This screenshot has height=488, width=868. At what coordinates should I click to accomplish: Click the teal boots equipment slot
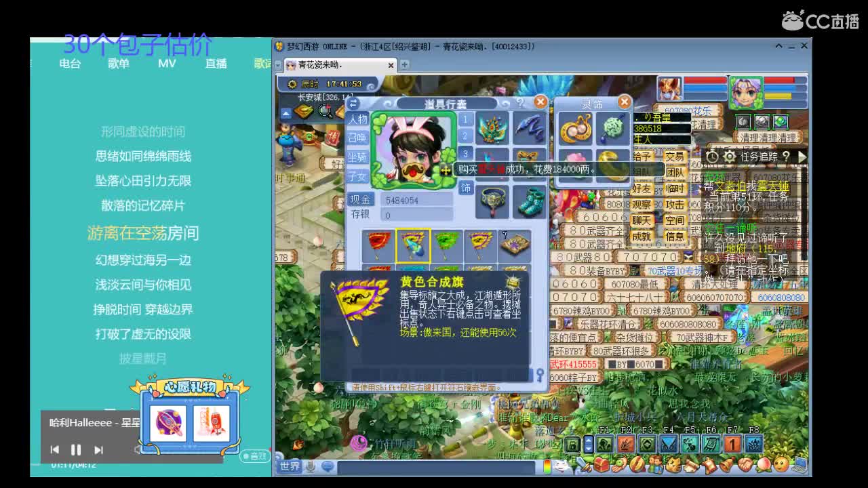tap(530, 201)
